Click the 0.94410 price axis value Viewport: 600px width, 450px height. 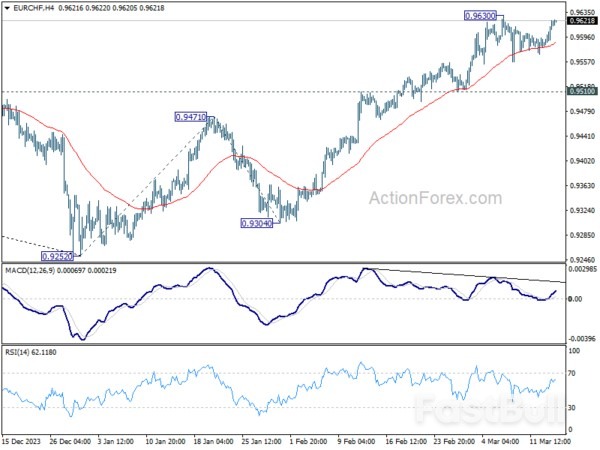(582, 136)
